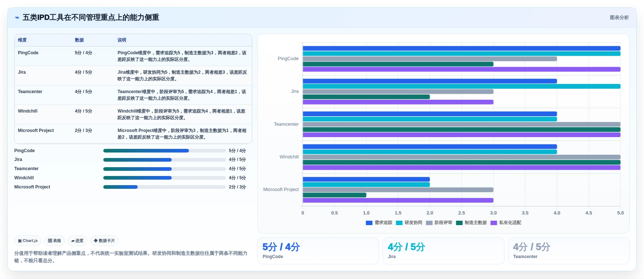The image size is (644, 279).
Task: Click the Windchill chart axis label
Action: tap(289, 157)
